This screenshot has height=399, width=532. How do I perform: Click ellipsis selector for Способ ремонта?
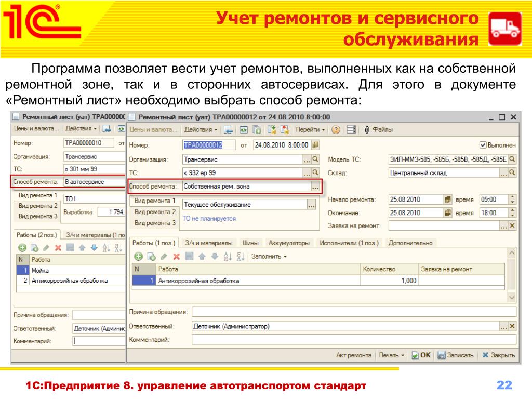coord(315,187)
